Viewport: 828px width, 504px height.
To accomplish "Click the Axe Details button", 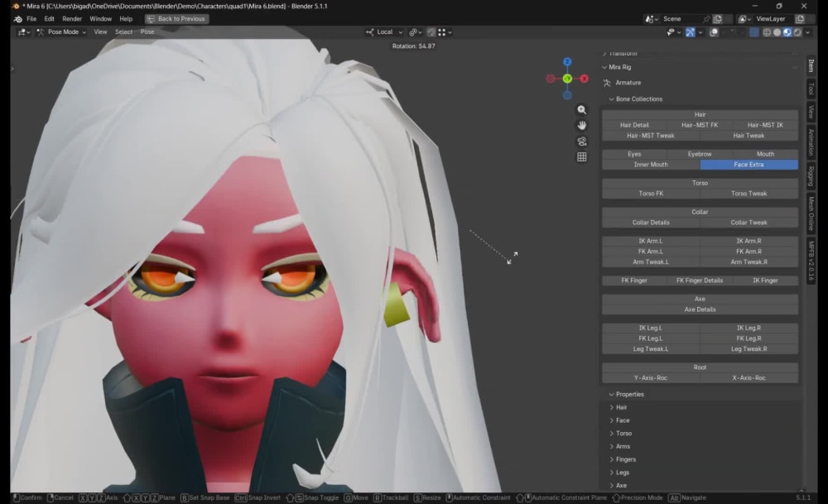I will [700, 310].
